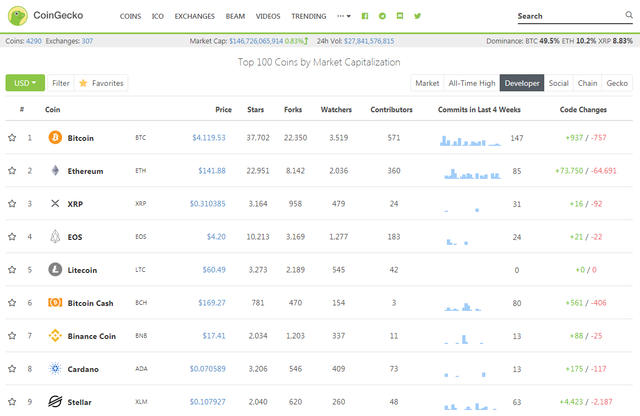Click the CoinGecko gecko logo
640x416 pixels.
click(x=18, y=16)
